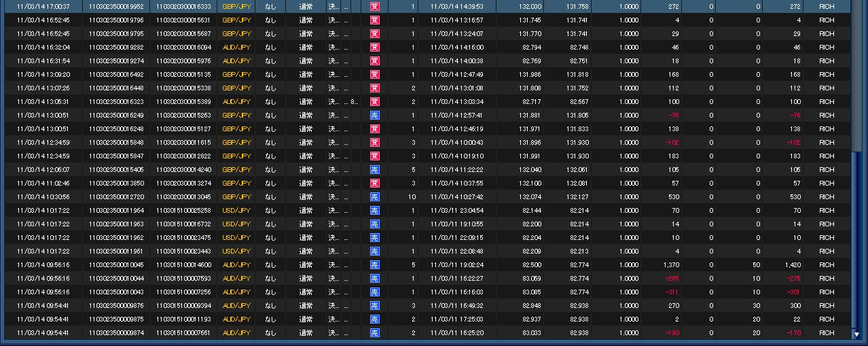Click position number 1103020300015687

[x=184, y=34]
